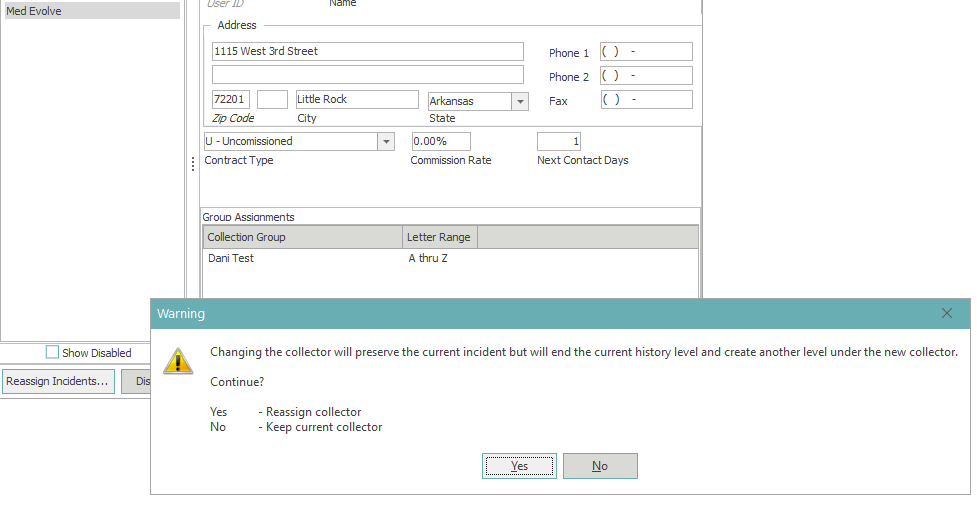977x508 pixels.
Task: Click the Letter Range column header
Action: tap(439, 237)
